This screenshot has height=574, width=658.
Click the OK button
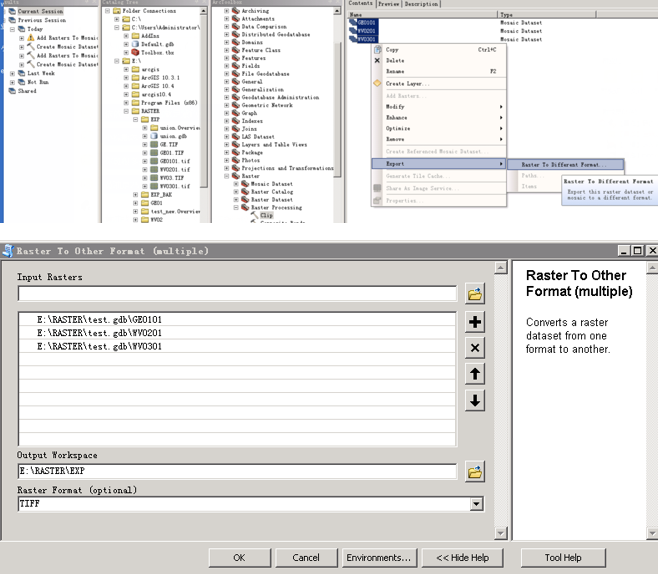pyautogui.click(x=240, y=558)
